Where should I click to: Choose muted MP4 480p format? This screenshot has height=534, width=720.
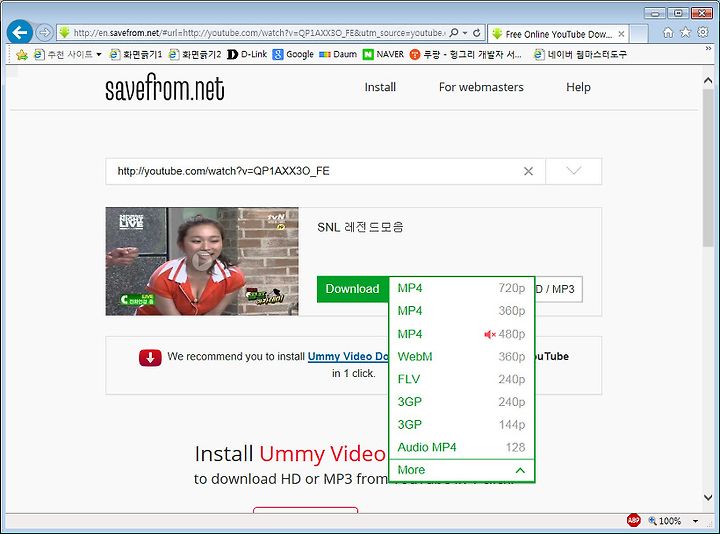click(461, 334)
